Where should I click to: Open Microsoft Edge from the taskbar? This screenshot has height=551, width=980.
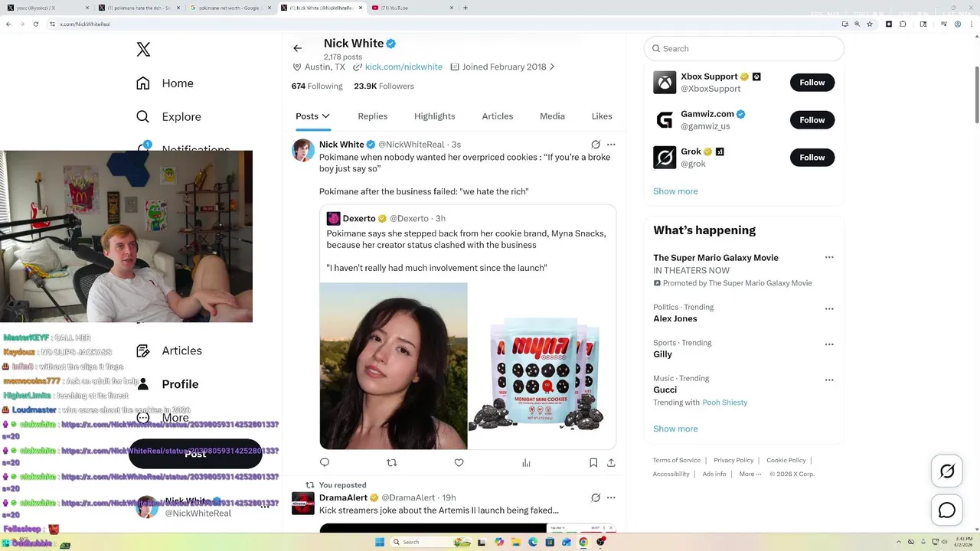click(534, 542)
